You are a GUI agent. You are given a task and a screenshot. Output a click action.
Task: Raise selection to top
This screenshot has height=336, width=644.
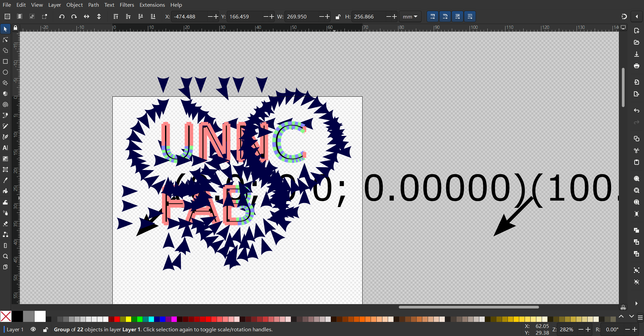click(x=116, y=16)
